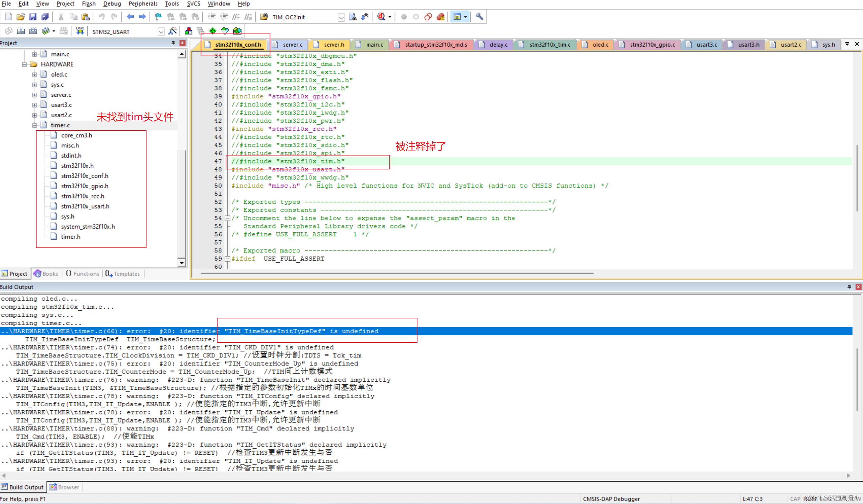Image resolution: width=863 pixels, height=504 pixels.
Task: Open timer.h in the project tree
Action: pyautogui.click(x=71, y=237)
